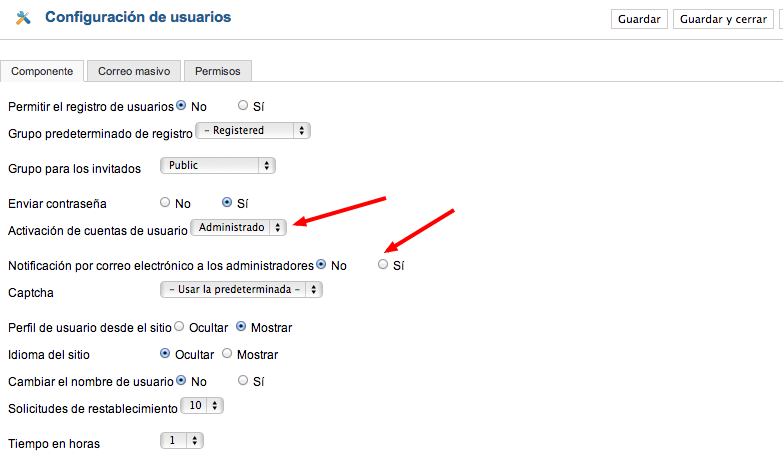The image size is (783, 471).
Task: Select Sí for Cambiar el nombre de usuario
Action: (x=243, y=380)
